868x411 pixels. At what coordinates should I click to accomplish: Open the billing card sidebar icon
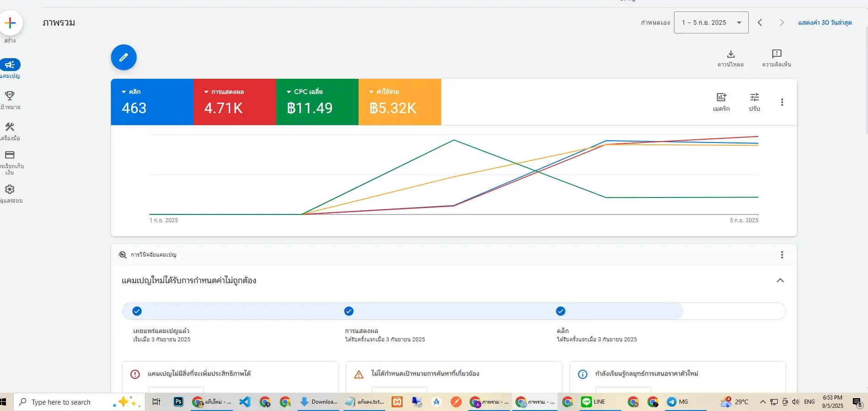(x=10, y=155)
